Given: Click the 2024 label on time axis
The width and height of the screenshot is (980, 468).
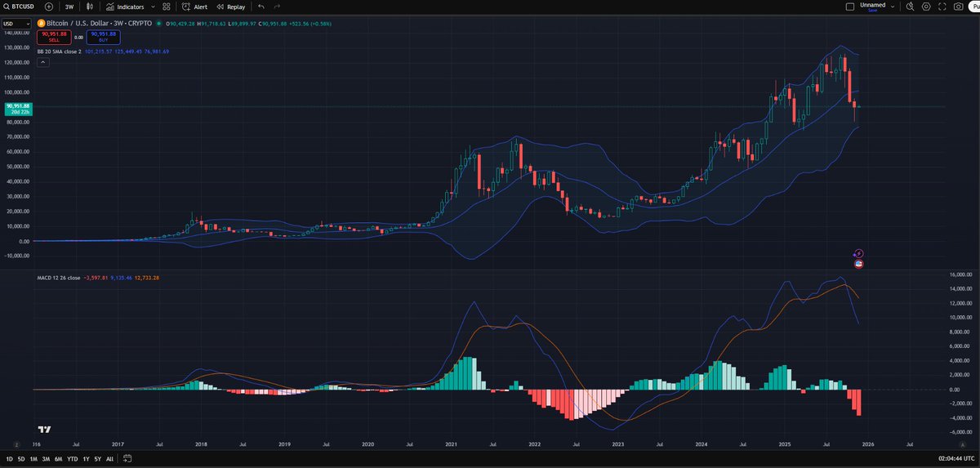Looking at the screenshot, I should tap(702, 443).
